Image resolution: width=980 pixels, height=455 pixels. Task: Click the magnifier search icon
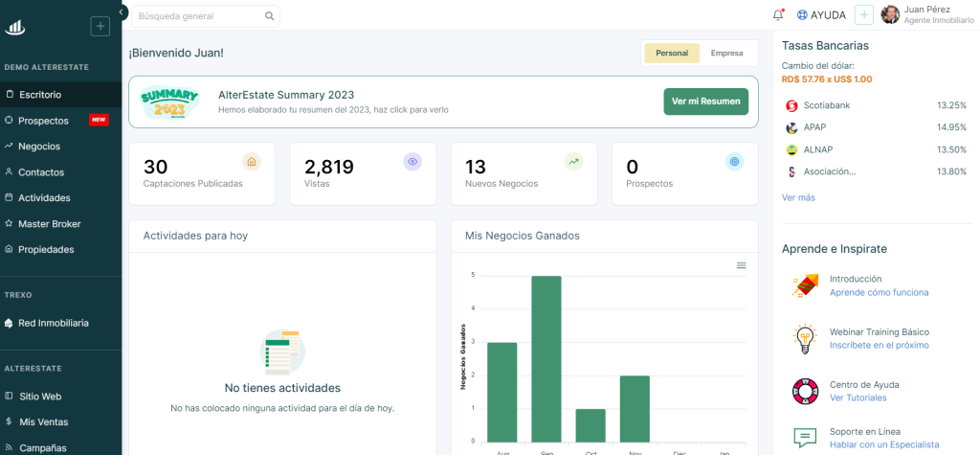coord(269,16)
